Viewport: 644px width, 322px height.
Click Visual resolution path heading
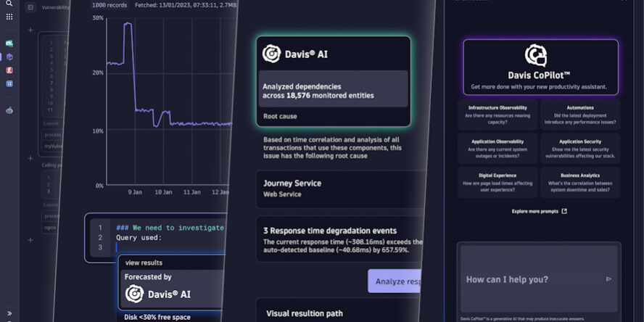tap(304, 314)
